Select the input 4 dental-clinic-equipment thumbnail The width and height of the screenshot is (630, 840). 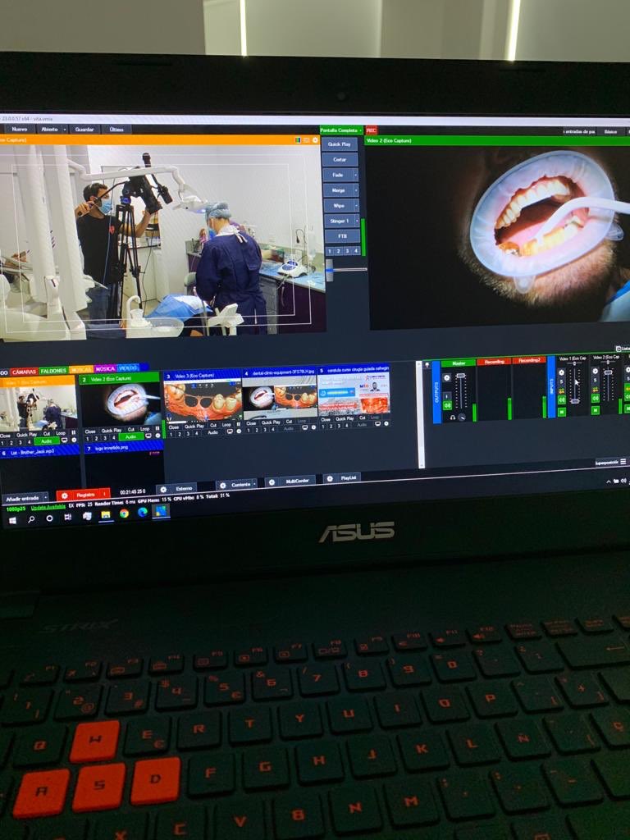pos(280,399)
